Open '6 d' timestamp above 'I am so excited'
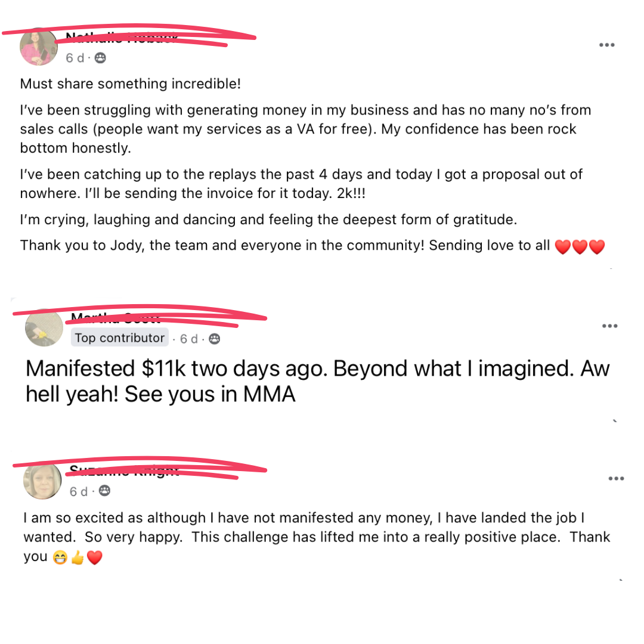Viewport: 644px width, 644px height. coord(79,491)
